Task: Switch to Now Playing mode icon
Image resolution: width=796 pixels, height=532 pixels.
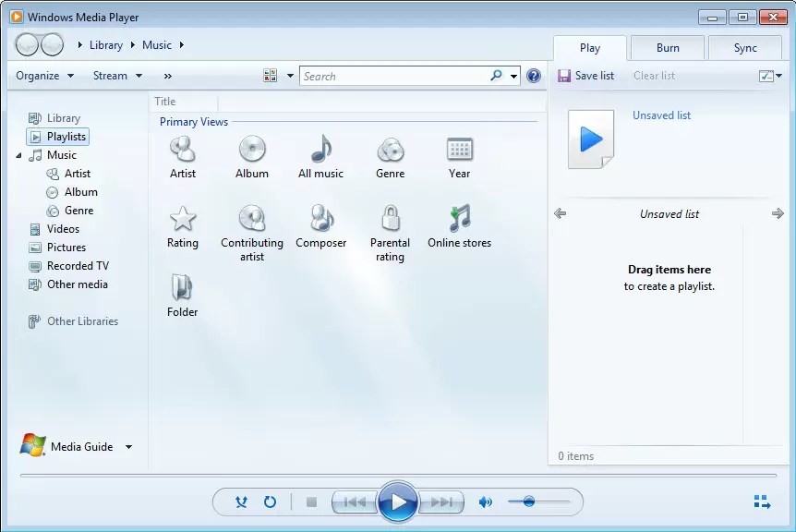Action: (763, 502)
